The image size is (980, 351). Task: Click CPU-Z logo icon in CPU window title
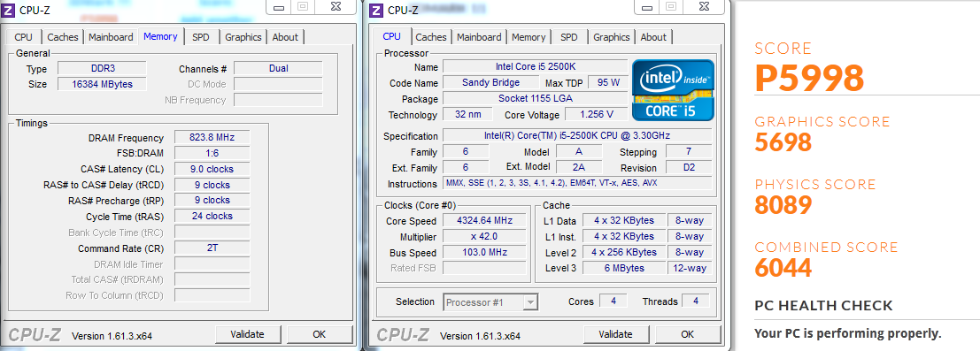[377, 10]
